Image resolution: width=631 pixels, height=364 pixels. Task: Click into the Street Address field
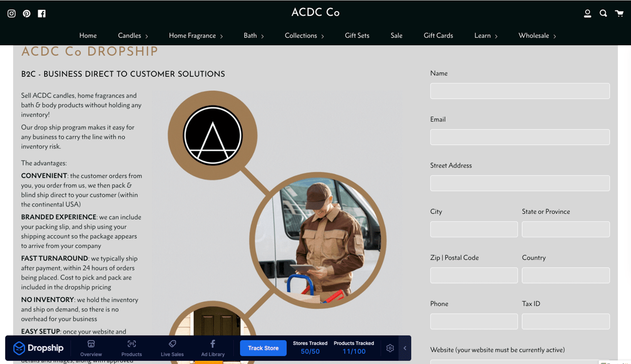coord(520,183)
